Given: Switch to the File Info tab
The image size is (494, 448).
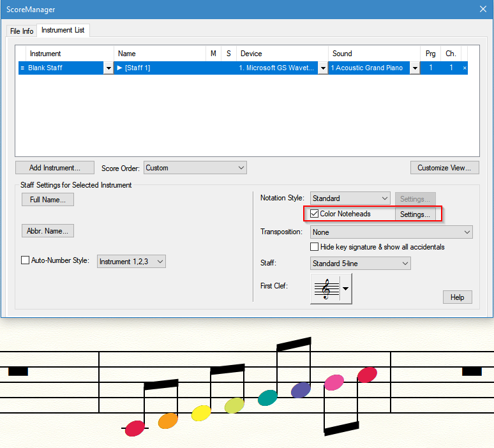Looking at the screenshot, I should [22, 31].
